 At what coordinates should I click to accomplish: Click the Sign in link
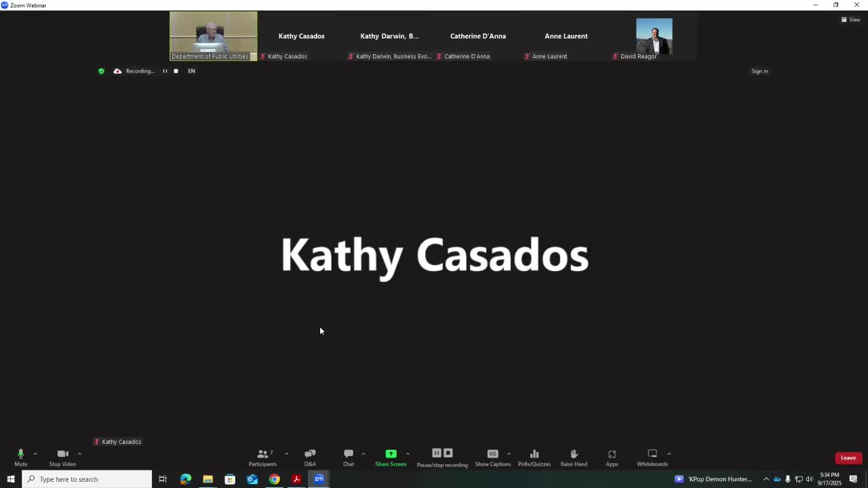click(x=759, y=71)
